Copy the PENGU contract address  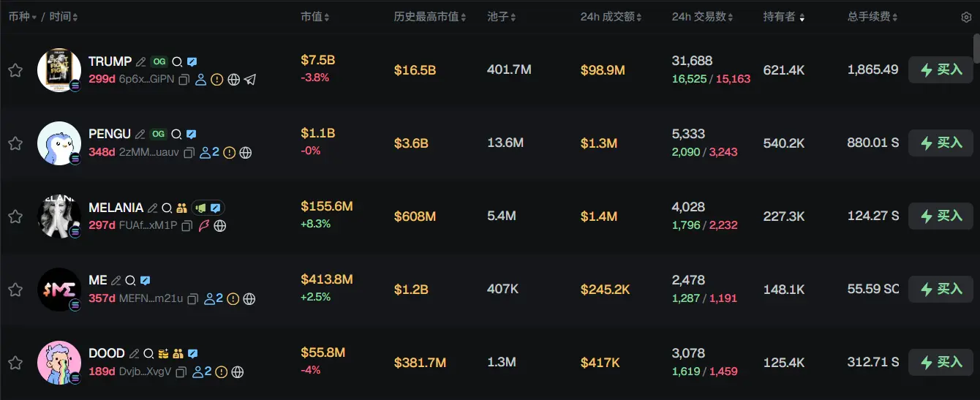189,152
